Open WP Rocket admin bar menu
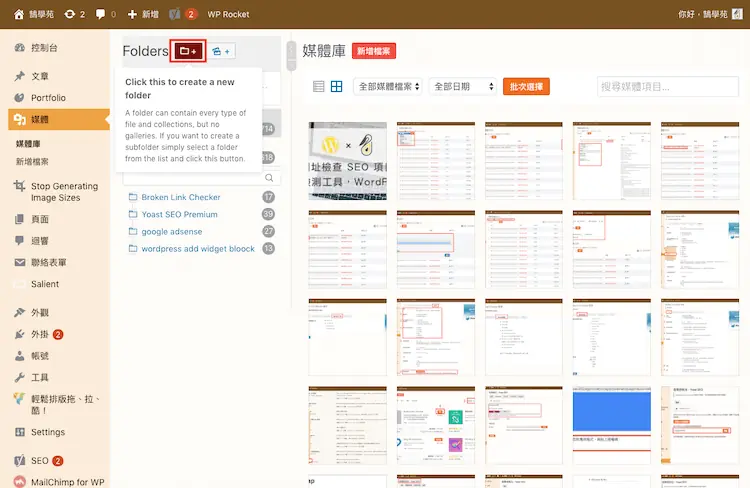The image size is (750, 488). click(x=228, y=14)
